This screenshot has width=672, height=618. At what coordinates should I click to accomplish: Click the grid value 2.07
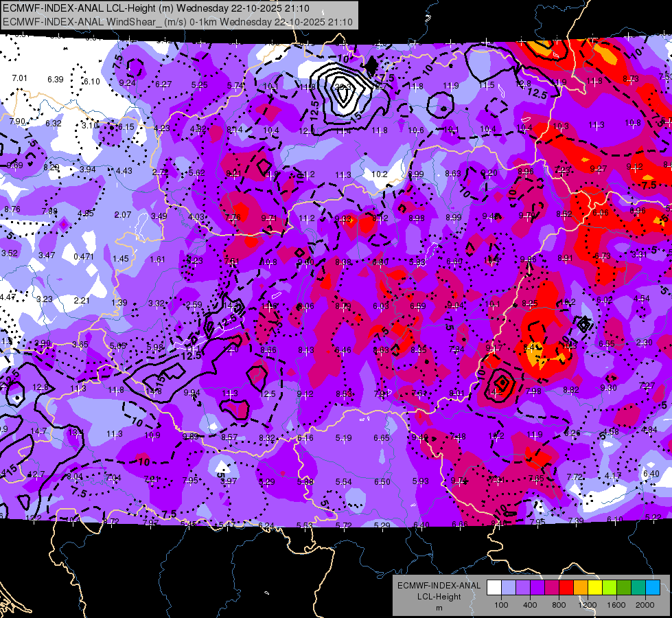coord(123,214)
